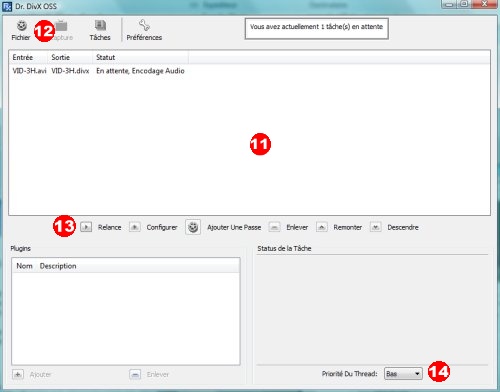Click the Relance label

click(109, 227)
